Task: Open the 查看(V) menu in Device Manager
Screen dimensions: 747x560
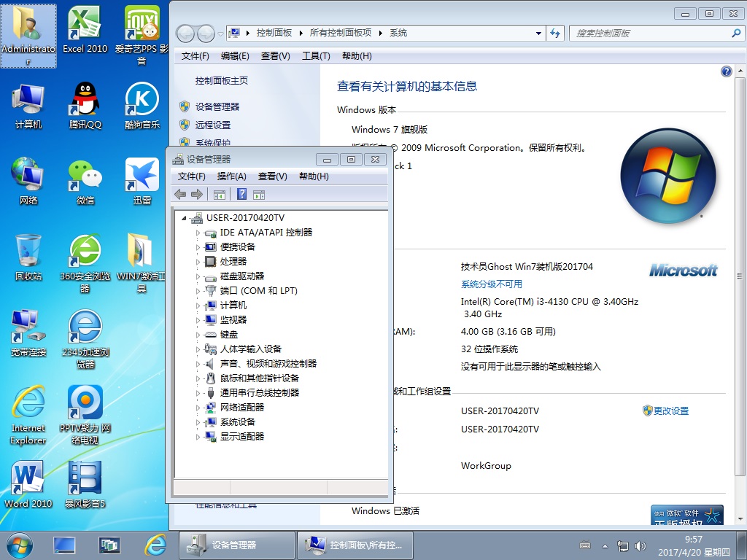Action: (x=273, y=176)
